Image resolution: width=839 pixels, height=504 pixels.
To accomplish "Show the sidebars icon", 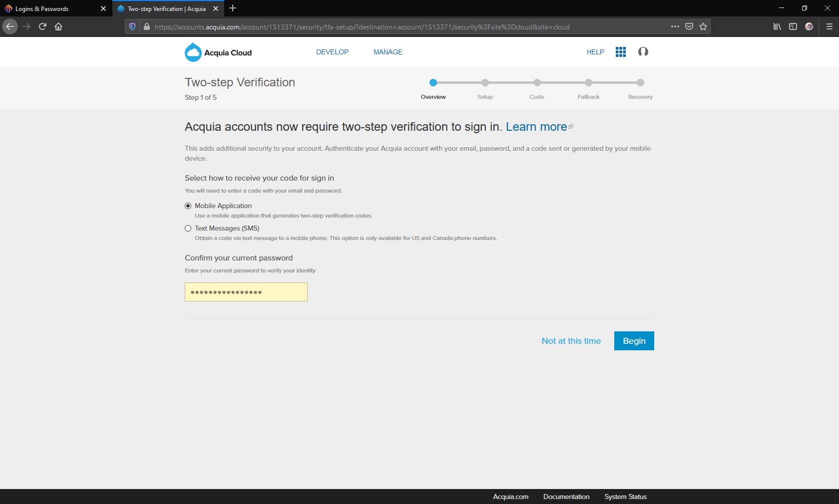I will 793,26.
